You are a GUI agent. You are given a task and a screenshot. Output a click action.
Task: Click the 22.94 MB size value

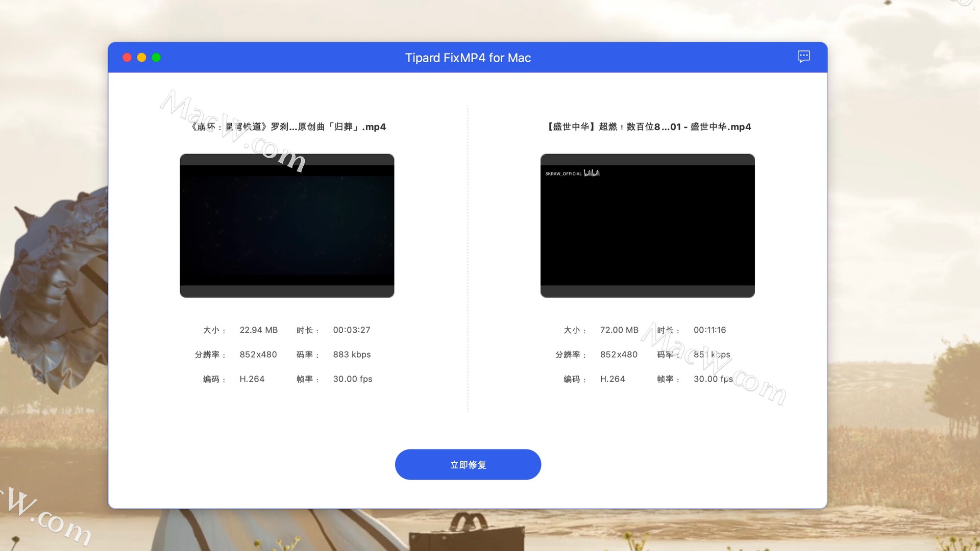coord(258,330)
